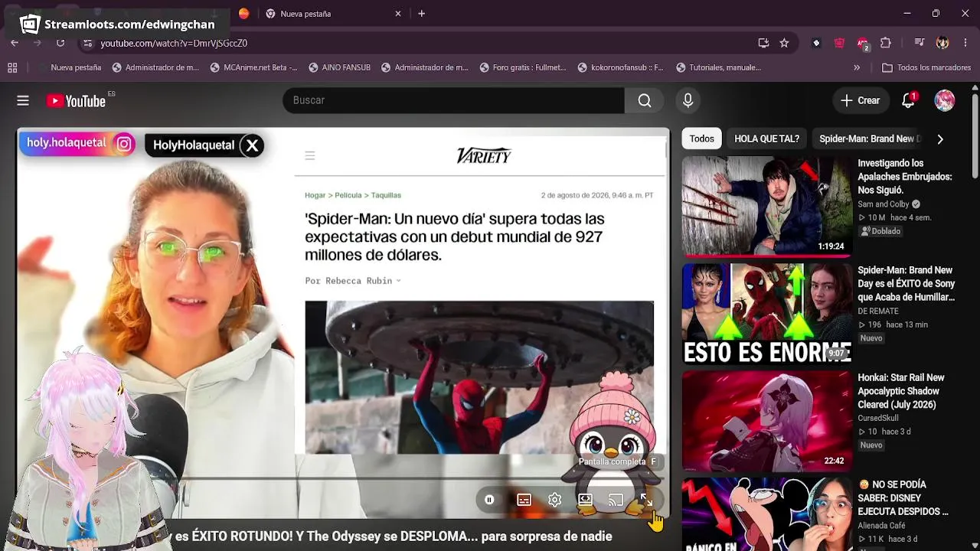
Task: Open video title Investigando los Apaches Embrujados
Action: click(905, 177)
